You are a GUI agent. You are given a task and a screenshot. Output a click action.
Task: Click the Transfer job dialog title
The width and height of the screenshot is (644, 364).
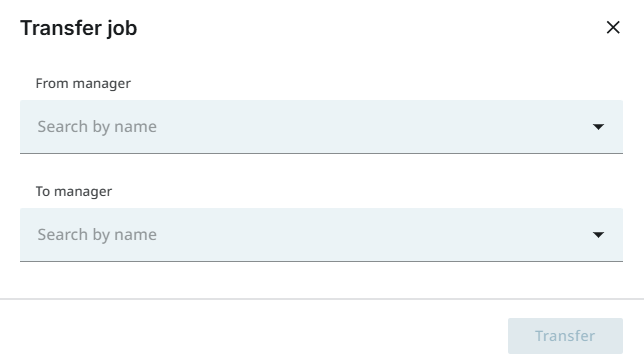point(78,28)
